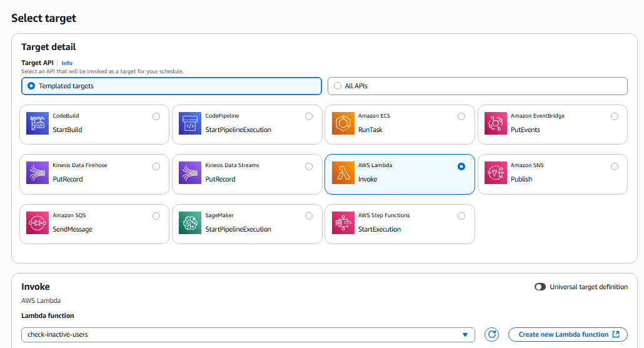Choose AWS Lambda Invoke radio button

point(461,166)
